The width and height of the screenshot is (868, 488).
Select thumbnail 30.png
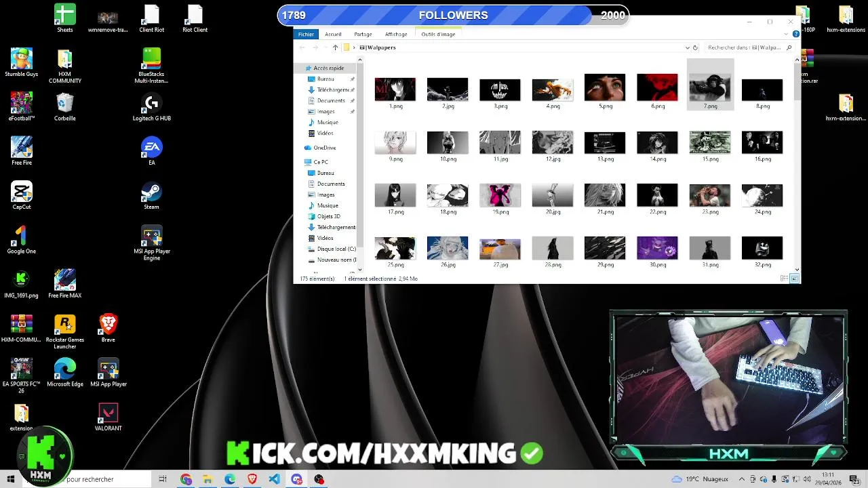pos(657,251)
